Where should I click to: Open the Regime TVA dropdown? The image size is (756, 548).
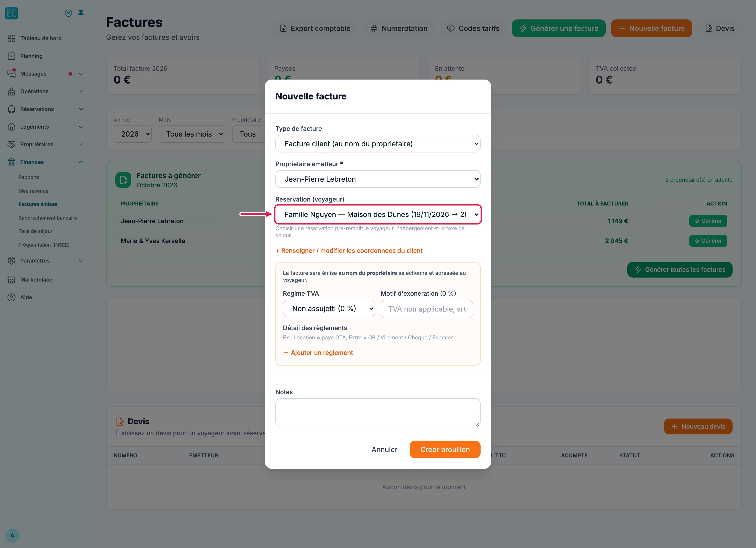(x=329, y=308)
